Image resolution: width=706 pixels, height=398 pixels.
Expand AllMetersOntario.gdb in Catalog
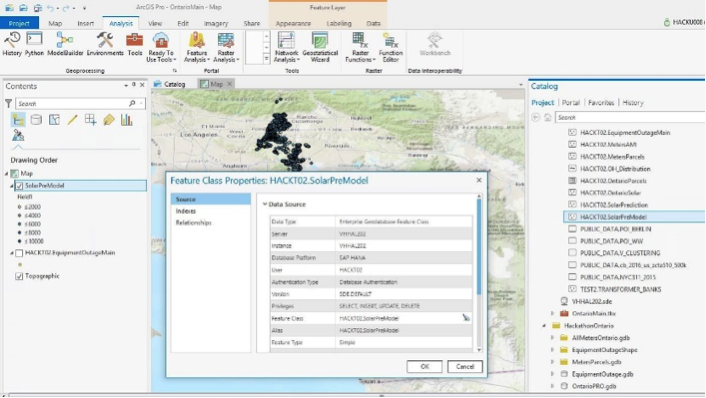point(552,338)
